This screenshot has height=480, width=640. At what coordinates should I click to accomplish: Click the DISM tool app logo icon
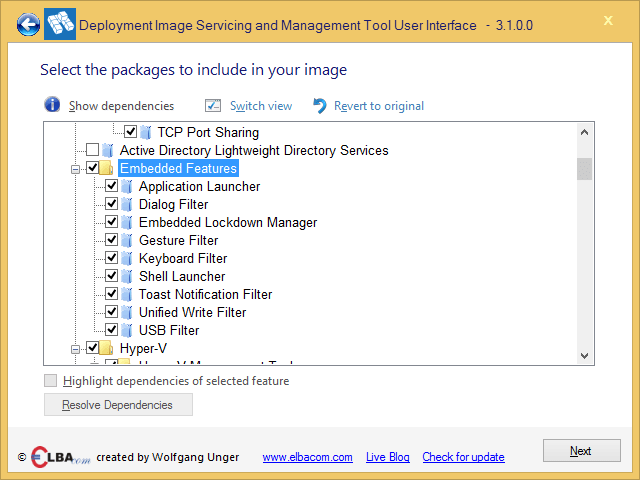click(x=60, y=24)
